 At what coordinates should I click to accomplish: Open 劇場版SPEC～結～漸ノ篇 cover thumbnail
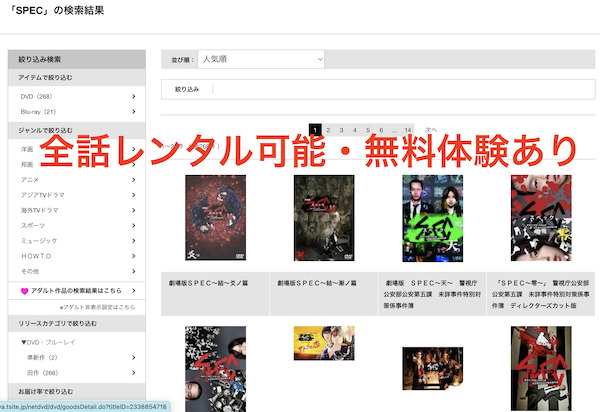click(324, 218)
